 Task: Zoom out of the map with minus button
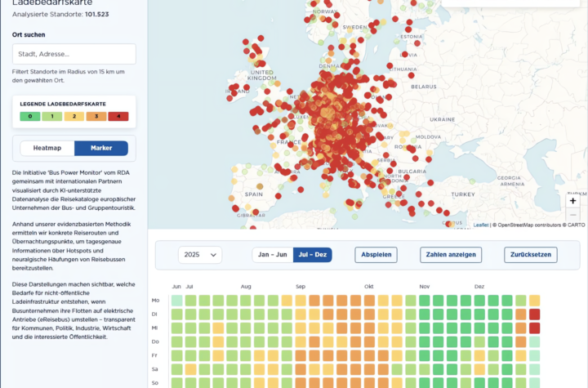572,216
